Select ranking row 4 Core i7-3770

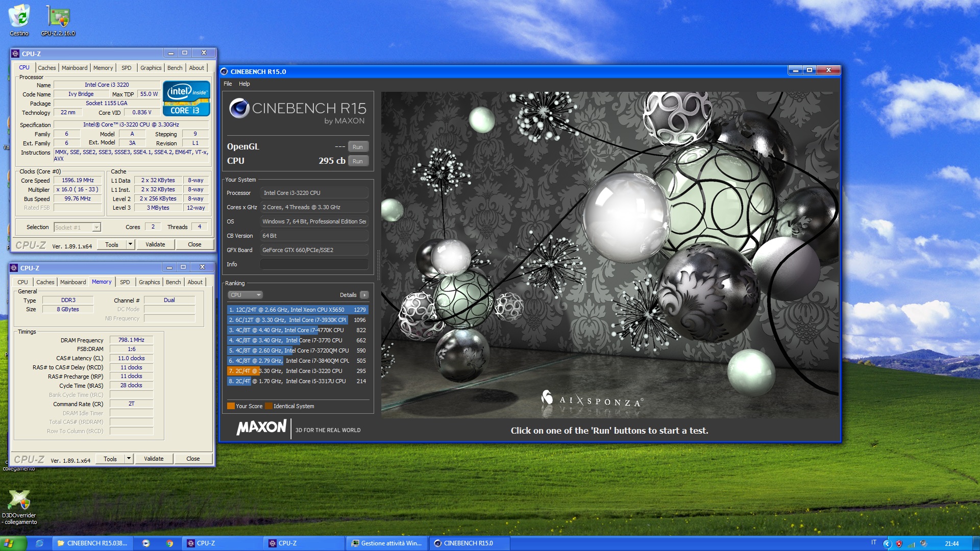(x=298, y=340)
